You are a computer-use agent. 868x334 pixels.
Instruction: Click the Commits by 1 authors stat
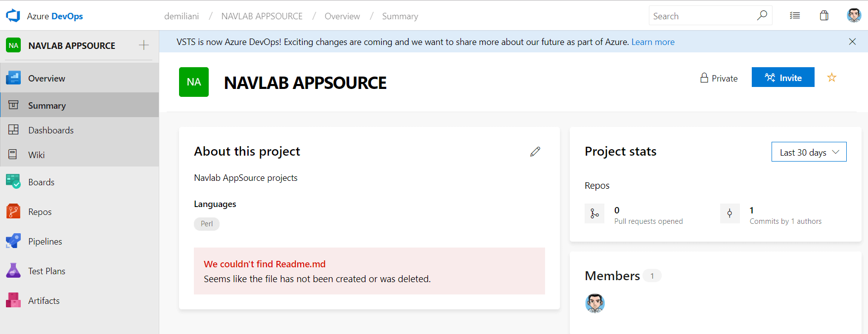(x=785, y=215)
